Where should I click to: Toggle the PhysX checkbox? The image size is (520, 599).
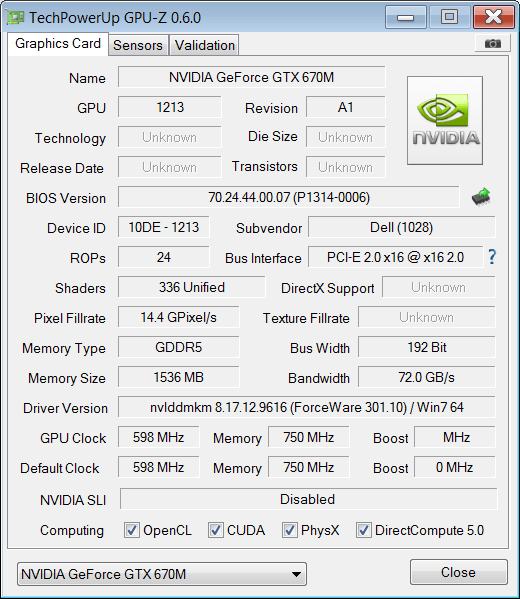(x=290, y=530)
